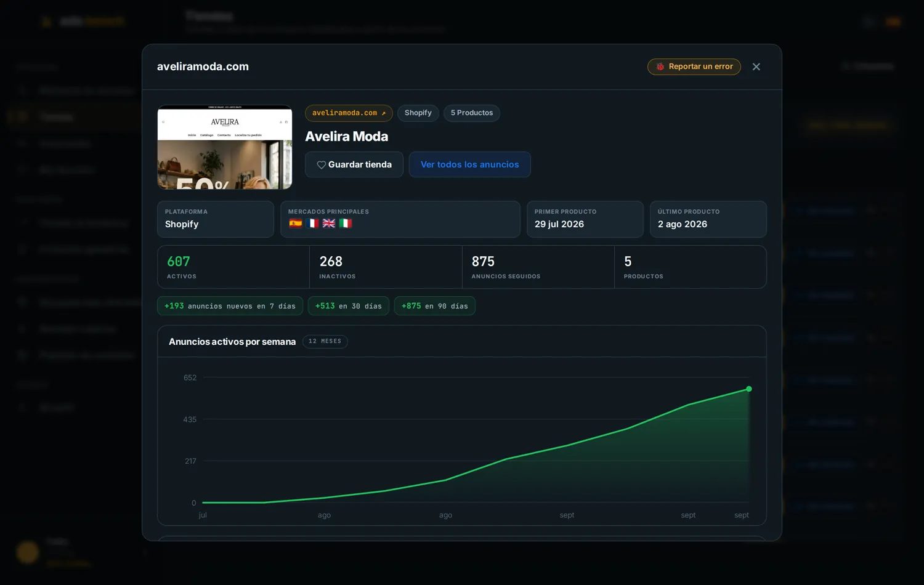The height and width of the screenshot is (585, 924).
Task: Click the '+875 en 90 días' badge
Action: click(x=435, y=306)
